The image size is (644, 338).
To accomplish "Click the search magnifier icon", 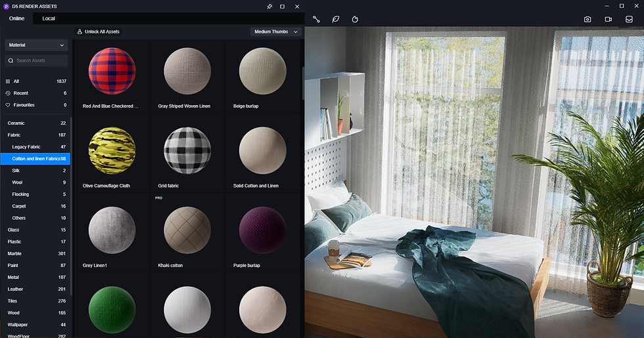I will 11,60.
